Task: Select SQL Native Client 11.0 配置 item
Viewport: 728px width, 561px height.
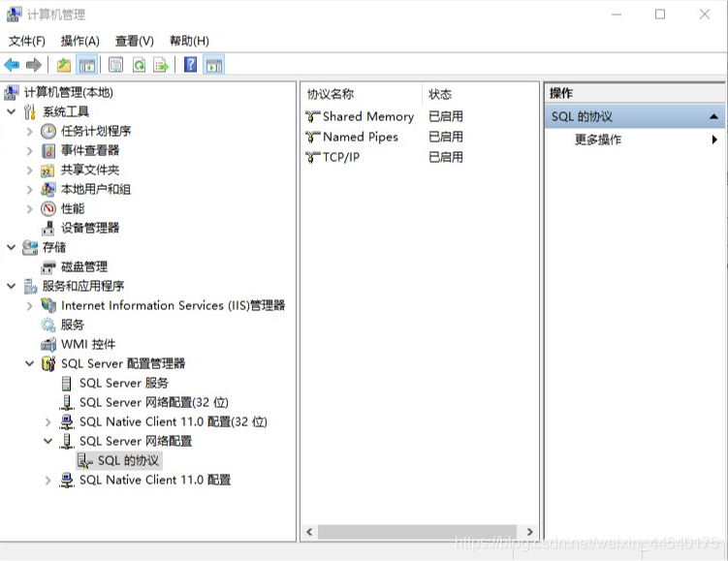Action: pyautogui.click(x=155, y=480)
